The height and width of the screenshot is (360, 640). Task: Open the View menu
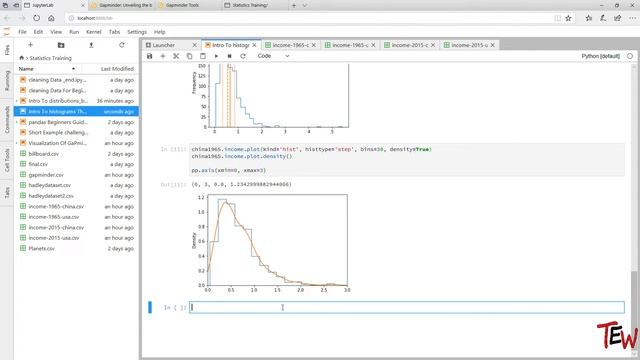point(56,32)
